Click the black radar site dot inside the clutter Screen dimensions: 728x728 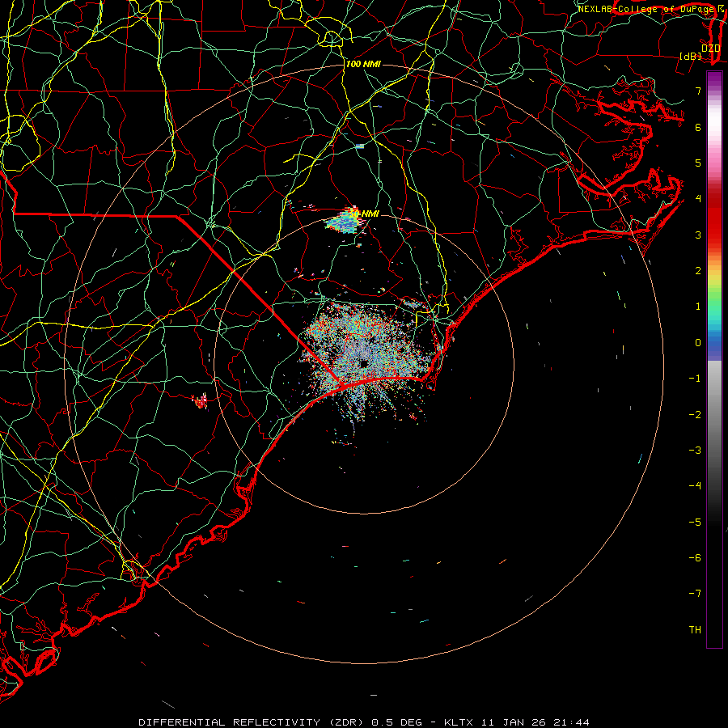tap(363, 363)
